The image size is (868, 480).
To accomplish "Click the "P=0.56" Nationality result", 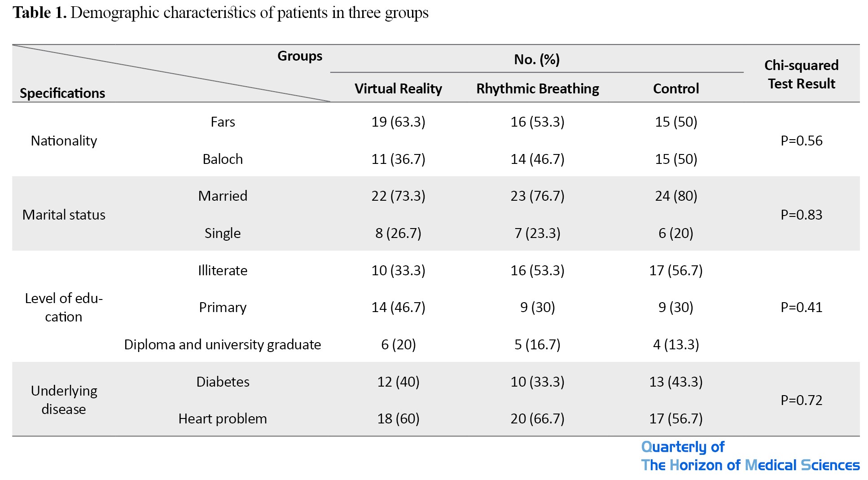I will 801,141.
